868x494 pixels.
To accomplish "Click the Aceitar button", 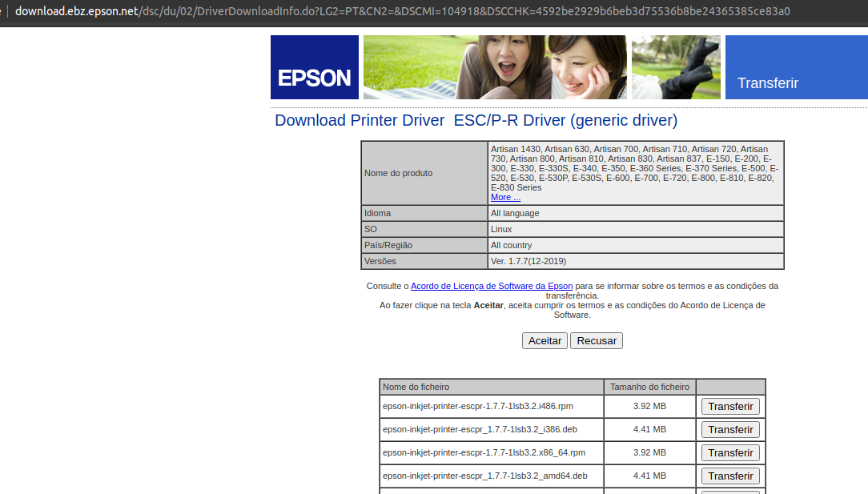I will click(545, 340).
